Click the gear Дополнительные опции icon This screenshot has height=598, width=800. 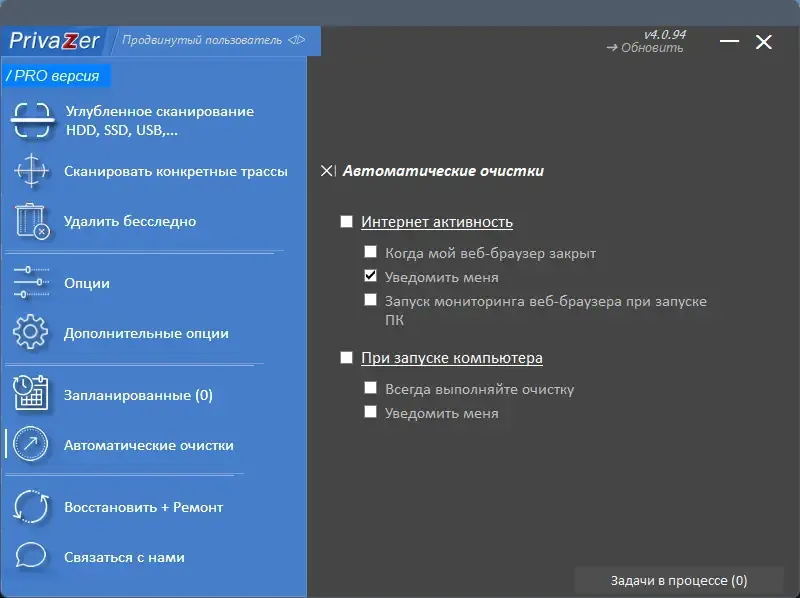32,333
